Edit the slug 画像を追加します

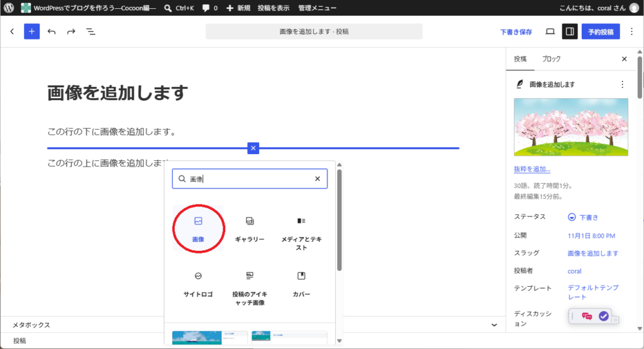pos(592,253)
